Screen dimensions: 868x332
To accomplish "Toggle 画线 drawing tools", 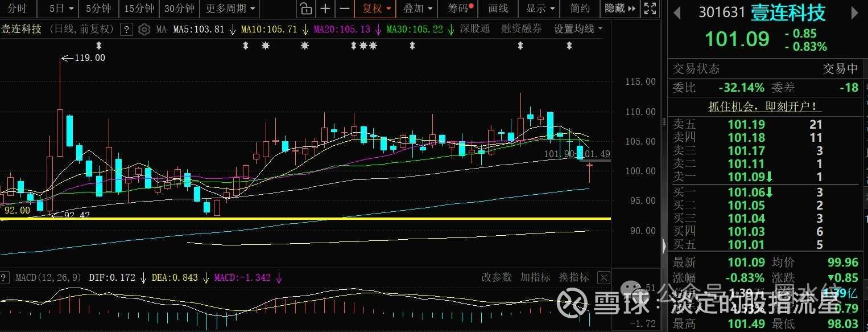I will pyautogui.click(x=498, y=9).
